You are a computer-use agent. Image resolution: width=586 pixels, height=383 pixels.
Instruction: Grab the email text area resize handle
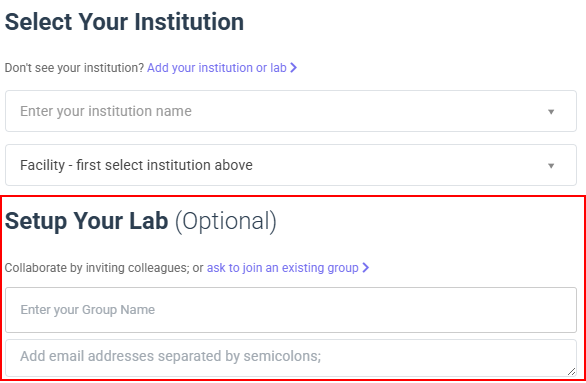tap(571, 371)
